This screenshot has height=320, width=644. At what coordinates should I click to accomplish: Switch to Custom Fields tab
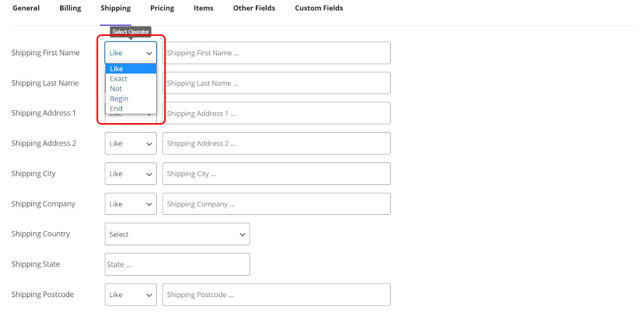[319, 8]
